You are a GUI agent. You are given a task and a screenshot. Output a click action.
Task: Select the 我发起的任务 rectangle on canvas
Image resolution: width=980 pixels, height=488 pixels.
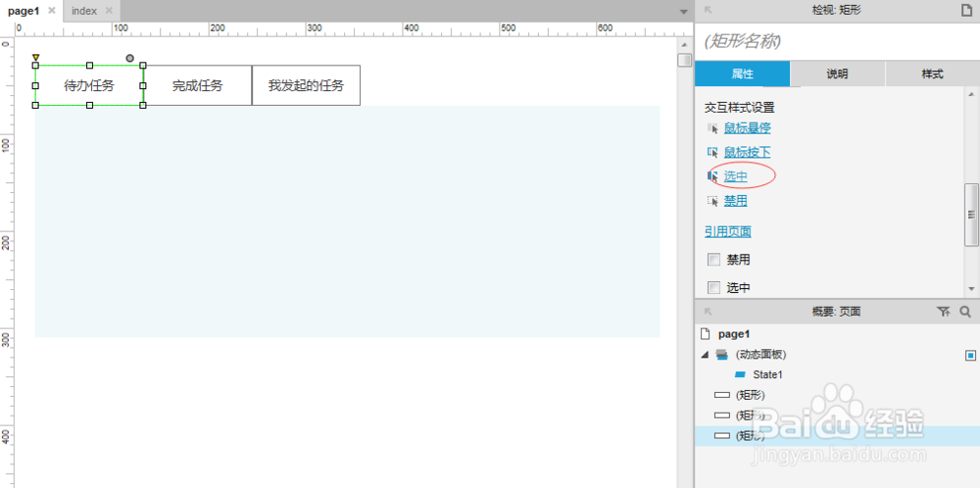point(306,85)
